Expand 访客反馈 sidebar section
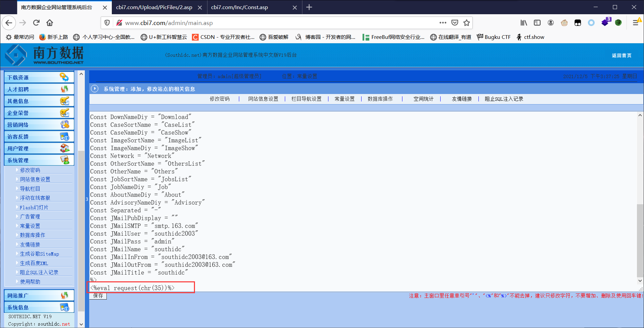 (x=39, y=137)
